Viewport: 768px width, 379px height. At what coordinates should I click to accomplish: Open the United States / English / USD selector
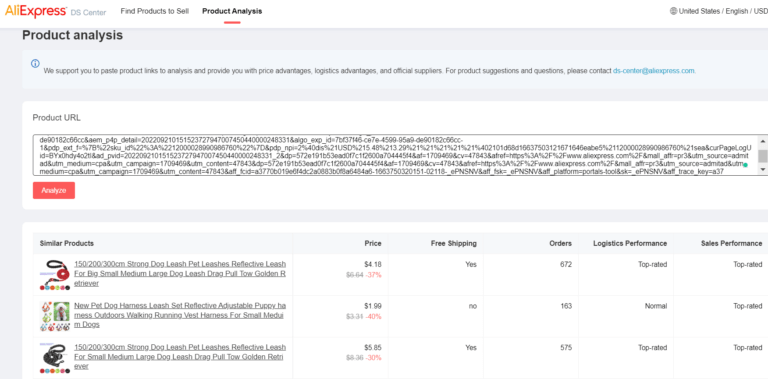(719, 11)
